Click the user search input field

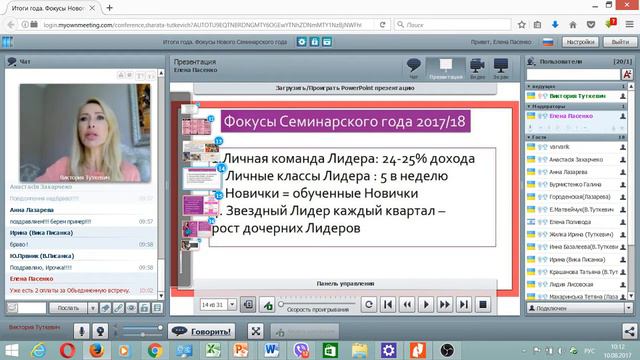pyautogui.click(x=573, y=74)
